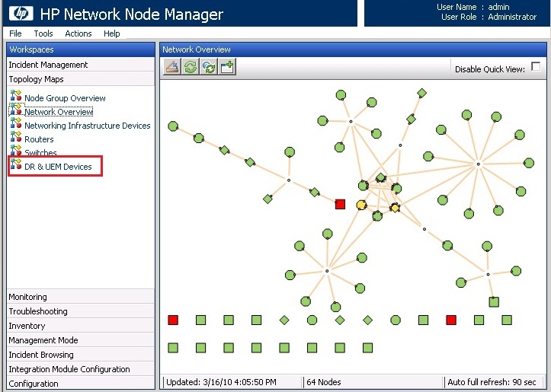
Task: Click the HP logo icon
Action: point(18,14)
